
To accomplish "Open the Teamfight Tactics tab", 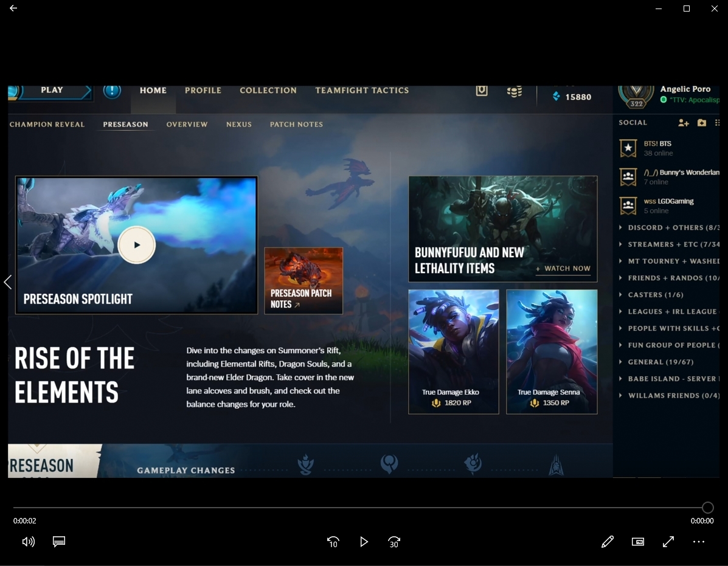I will pyautogui.click(x=362, y=91).
